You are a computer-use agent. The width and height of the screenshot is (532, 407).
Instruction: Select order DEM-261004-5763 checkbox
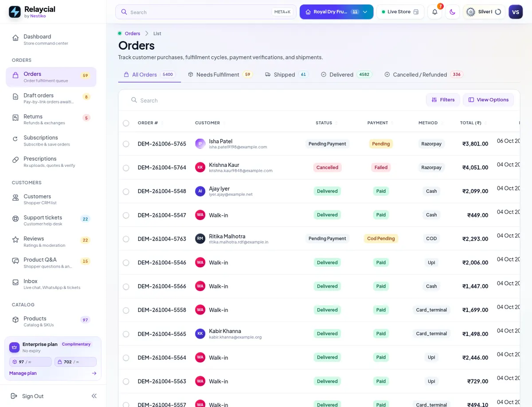tap(126, 239)
